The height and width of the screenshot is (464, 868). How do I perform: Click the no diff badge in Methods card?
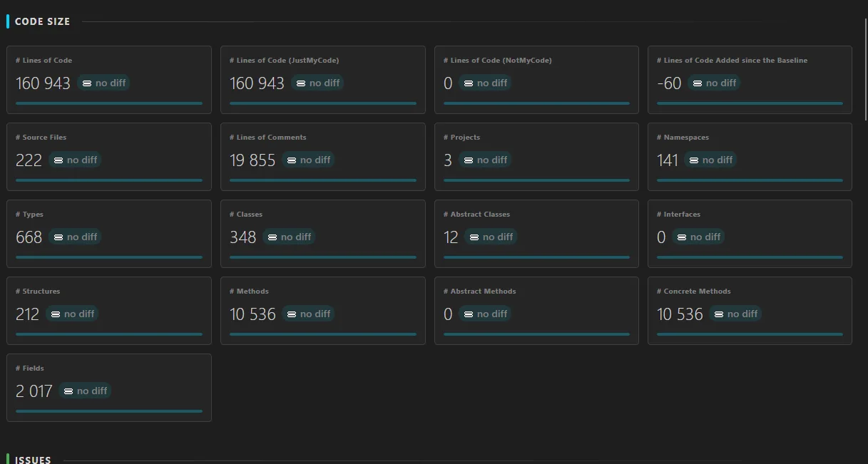pos(308,314)
